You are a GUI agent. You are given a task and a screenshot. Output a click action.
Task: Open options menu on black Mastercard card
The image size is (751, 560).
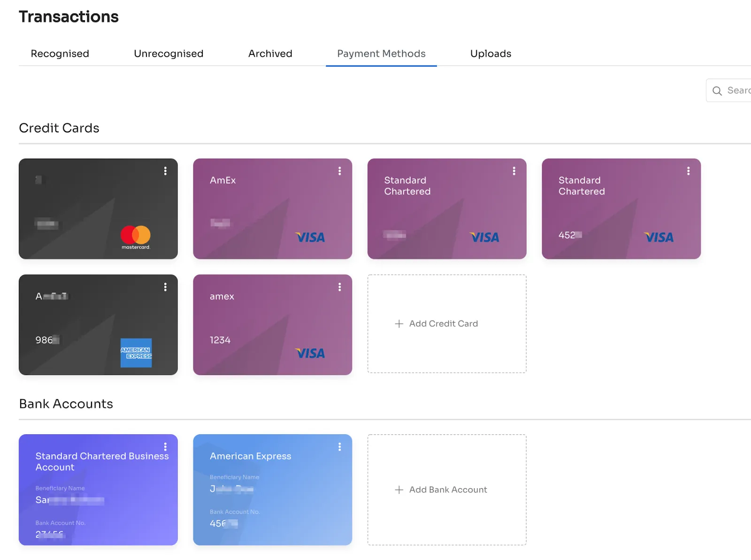tap(165, 171)
